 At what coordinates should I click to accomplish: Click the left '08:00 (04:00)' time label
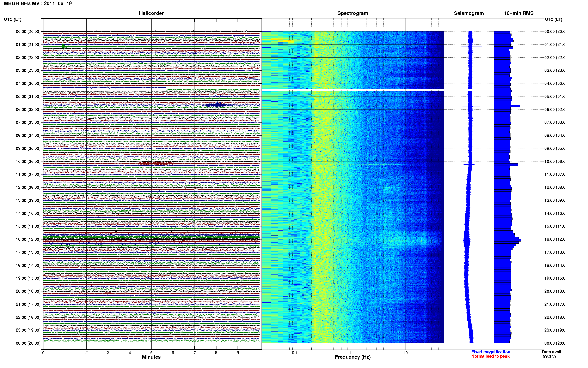[28, 135]
